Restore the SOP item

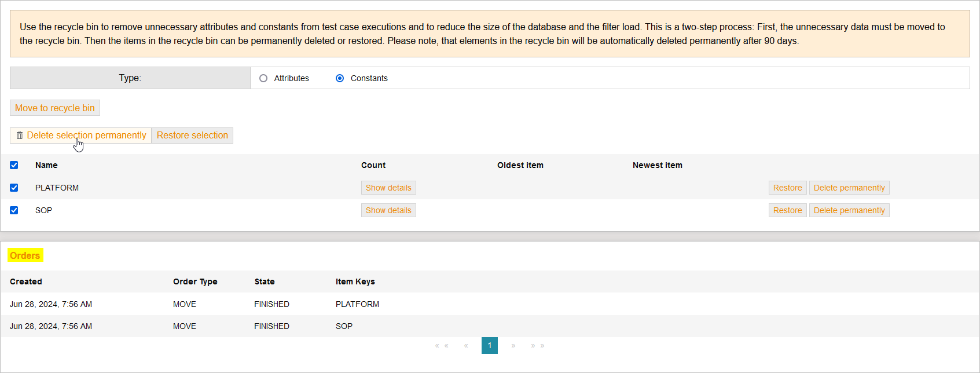pos(787,210)
